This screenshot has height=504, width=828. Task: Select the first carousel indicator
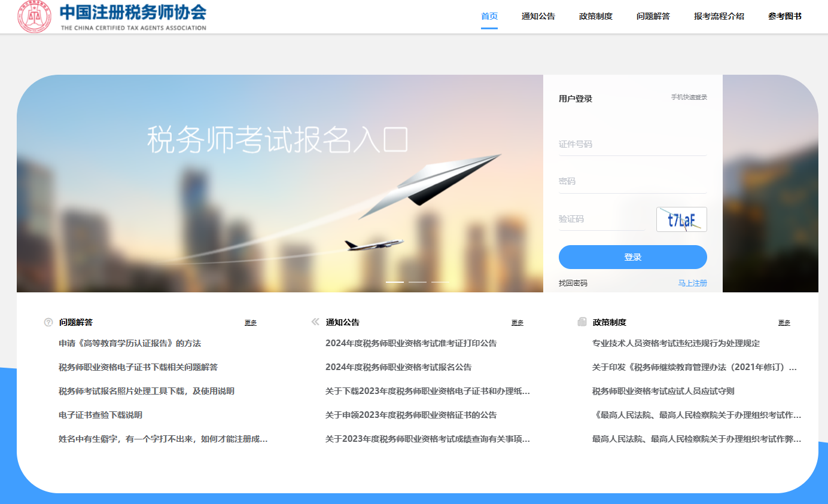coord(395,282)
